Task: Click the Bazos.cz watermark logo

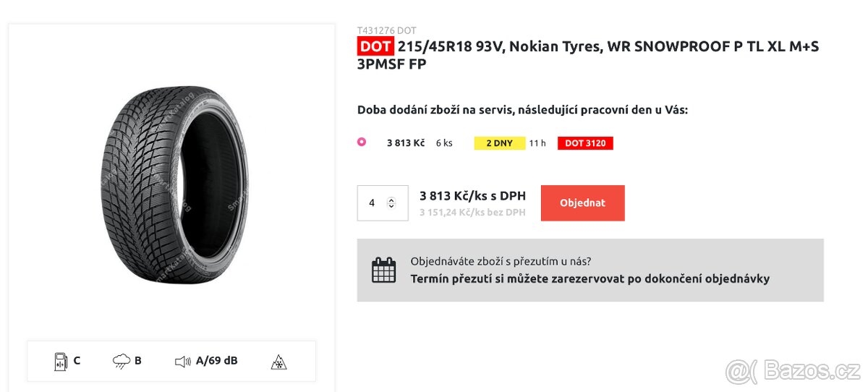Action: point(792,371)
